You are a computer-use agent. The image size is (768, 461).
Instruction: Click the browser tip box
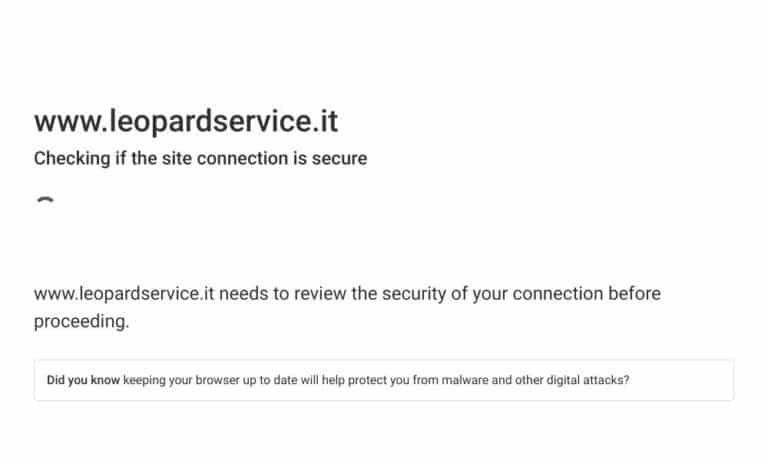(384, 380)
